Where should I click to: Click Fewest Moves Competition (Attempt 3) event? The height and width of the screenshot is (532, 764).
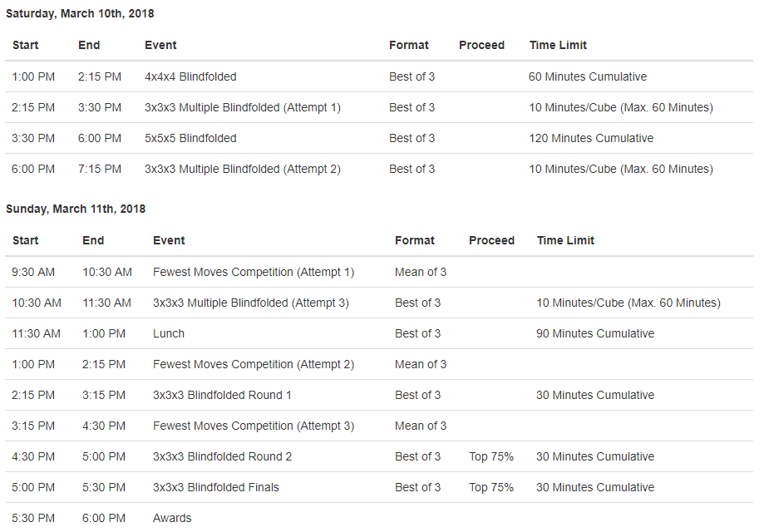point(254,426)
